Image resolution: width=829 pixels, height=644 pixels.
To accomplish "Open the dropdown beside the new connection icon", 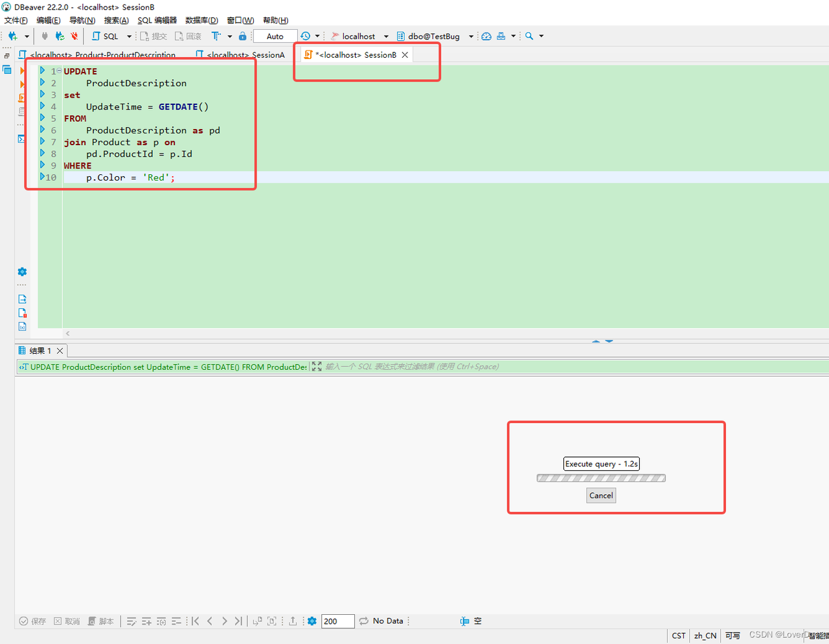I will tap(27, 36).
